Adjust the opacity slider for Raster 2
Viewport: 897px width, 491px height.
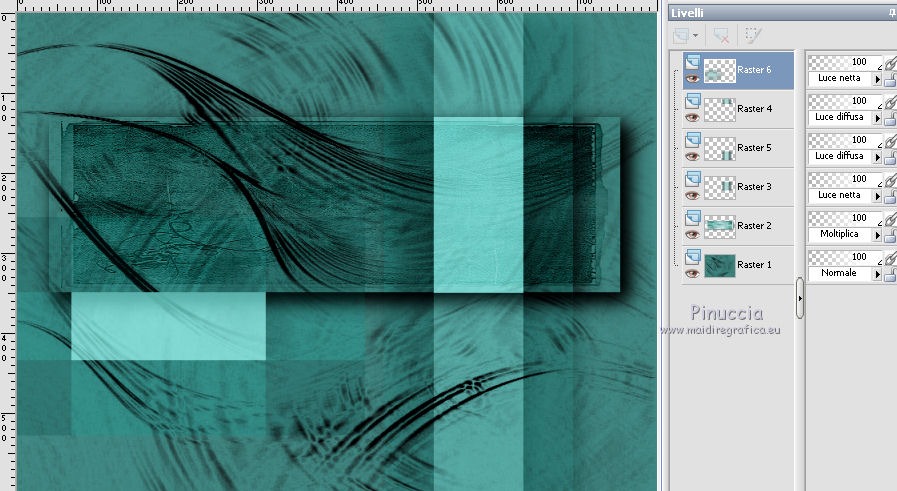tap(845, 217)
